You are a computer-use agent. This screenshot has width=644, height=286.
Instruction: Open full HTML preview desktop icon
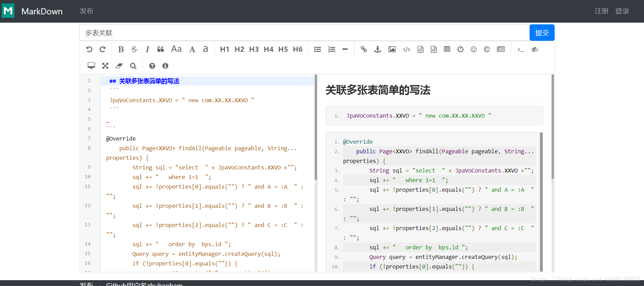pyautogui.click(x=91, y=65)
